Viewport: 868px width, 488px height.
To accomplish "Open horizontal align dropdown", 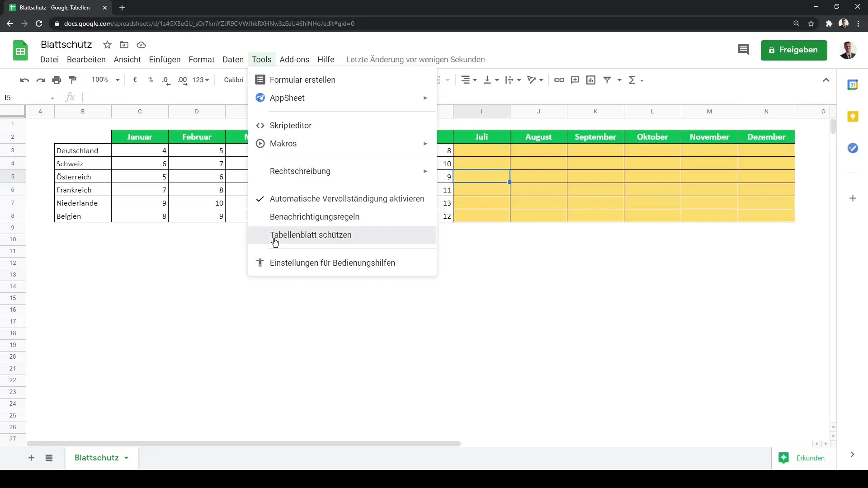I will (469, 80).
